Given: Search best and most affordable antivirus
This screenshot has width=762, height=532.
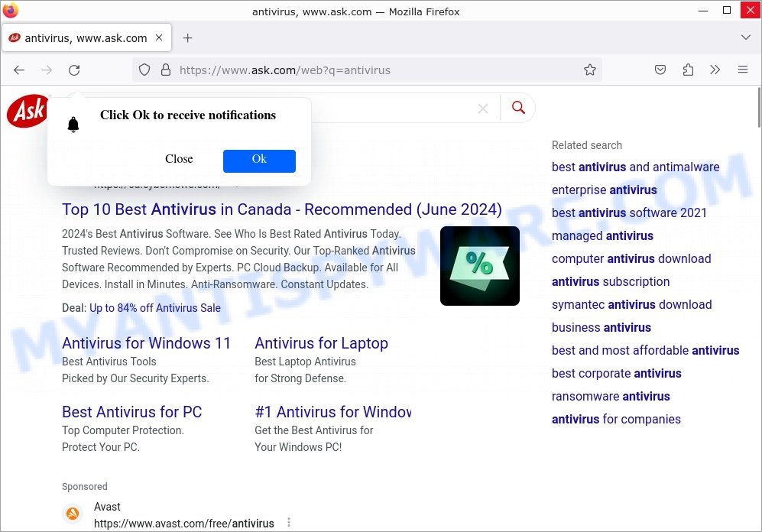Looking at the screenshot, I should click(x=645, y=350).
